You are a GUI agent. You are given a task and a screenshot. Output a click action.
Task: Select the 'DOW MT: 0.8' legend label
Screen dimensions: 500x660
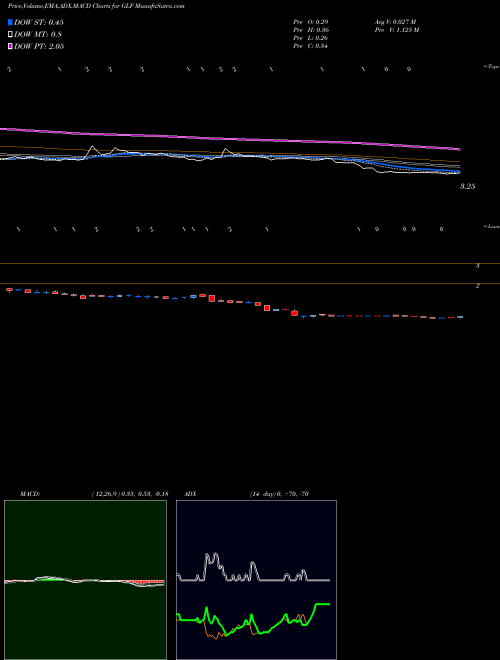[38, 35]
